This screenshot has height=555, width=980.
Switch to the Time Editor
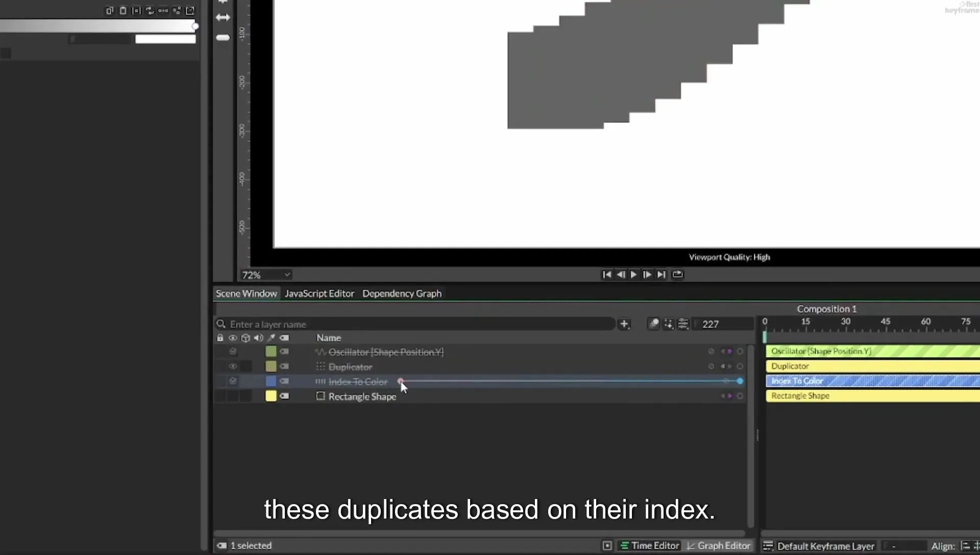click(x=649, y=546)
